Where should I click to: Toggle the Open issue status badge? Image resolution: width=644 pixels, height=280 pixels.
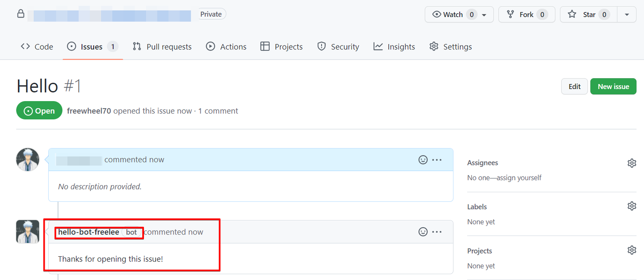point(39,110)
